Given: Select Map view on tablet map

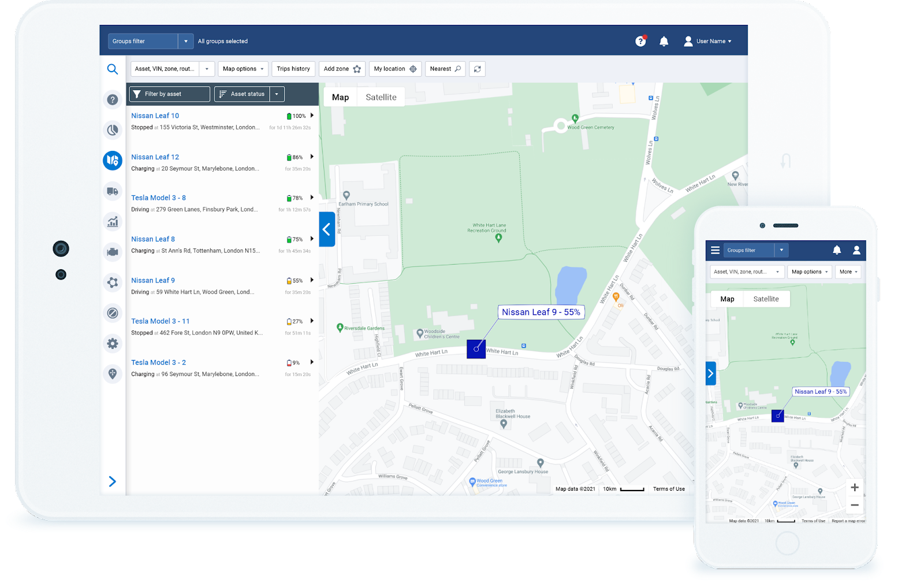Looking at the screenshot, I should tap(340, 97).
